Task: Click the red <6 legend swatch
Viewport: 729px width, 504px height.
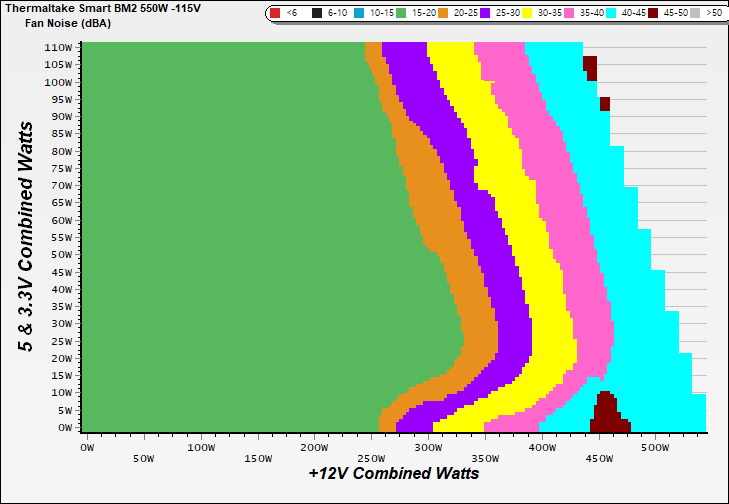Action: click(x=276, y=13)
